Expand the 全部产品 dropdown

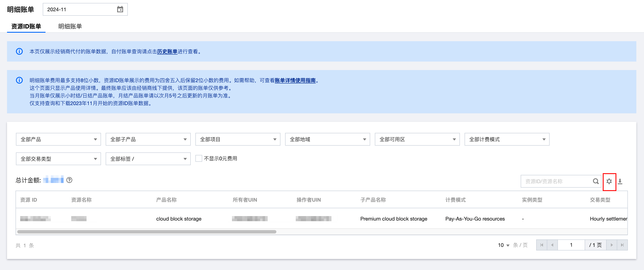(58, 139)
